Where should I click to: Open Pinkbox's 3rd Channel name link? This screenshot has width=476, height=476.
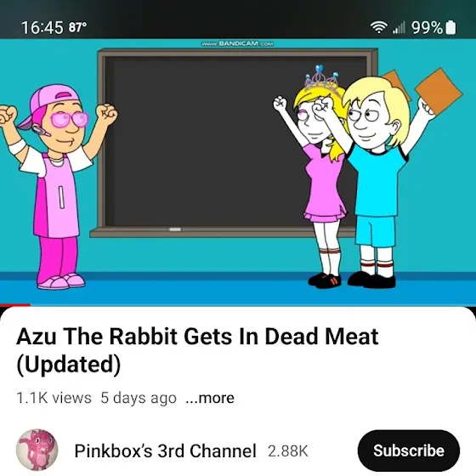[x=166, y=450]
